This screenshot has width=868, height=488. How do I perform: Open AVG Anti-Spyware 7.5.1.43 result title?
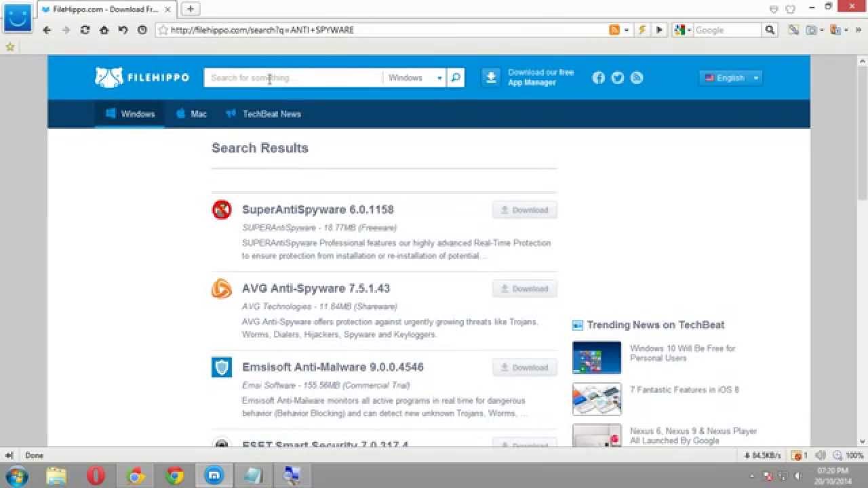pyautogui.click(x=316, y=288)
